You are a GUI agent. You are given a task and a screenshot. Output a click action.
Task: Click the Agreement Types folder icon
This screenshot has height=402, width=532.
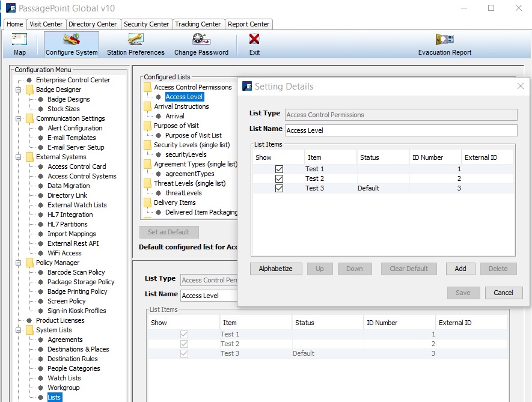(147, 164)
